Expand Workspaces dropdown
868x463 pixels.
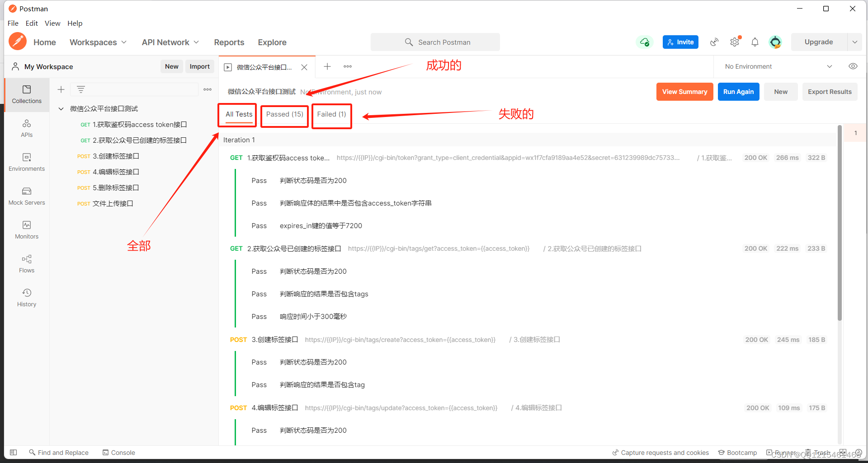(x=98, y=42)
